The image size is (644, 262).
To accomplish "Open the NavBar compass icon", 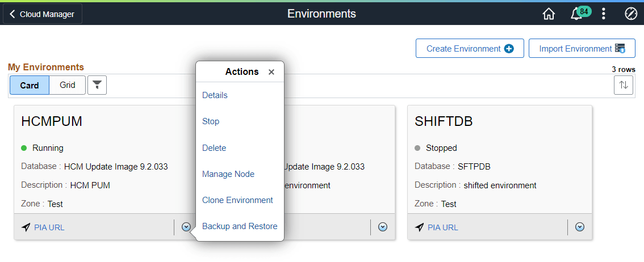I will click(x=630, y=14).
